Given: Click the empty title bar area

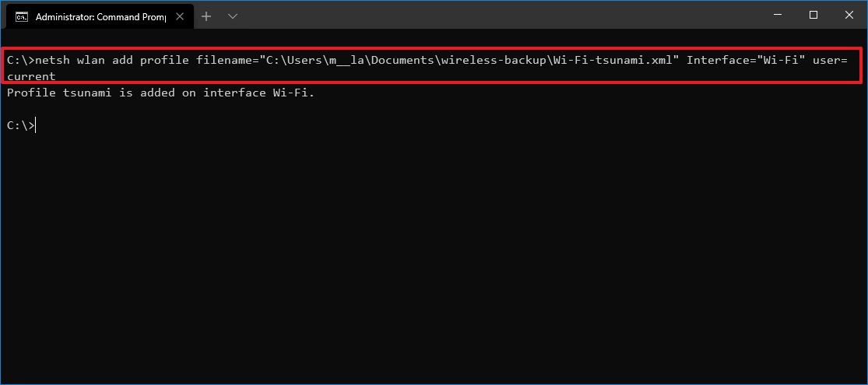Looking at the screenshot, I should (506, 15).
